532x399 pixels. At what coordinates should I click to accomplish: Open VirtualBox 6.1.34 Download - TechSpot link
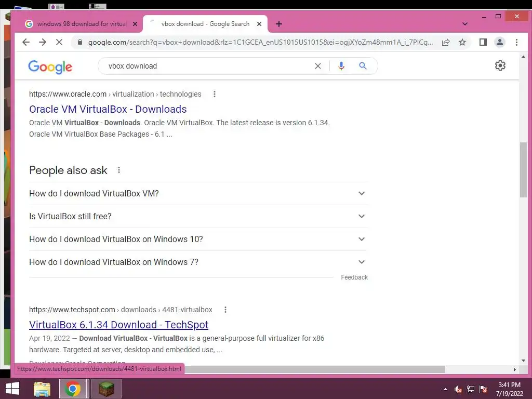click(x=119, y=325)
